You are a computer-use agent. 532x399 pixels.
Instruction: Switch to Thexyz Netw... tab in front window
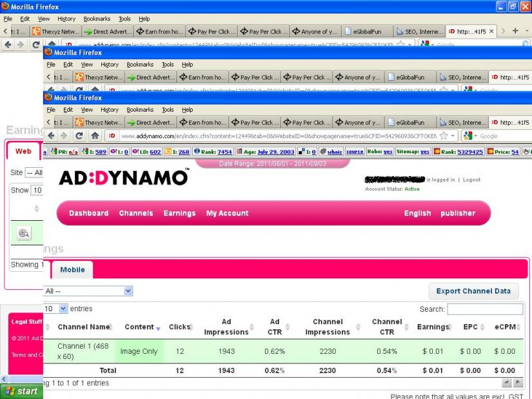[99, 122]
